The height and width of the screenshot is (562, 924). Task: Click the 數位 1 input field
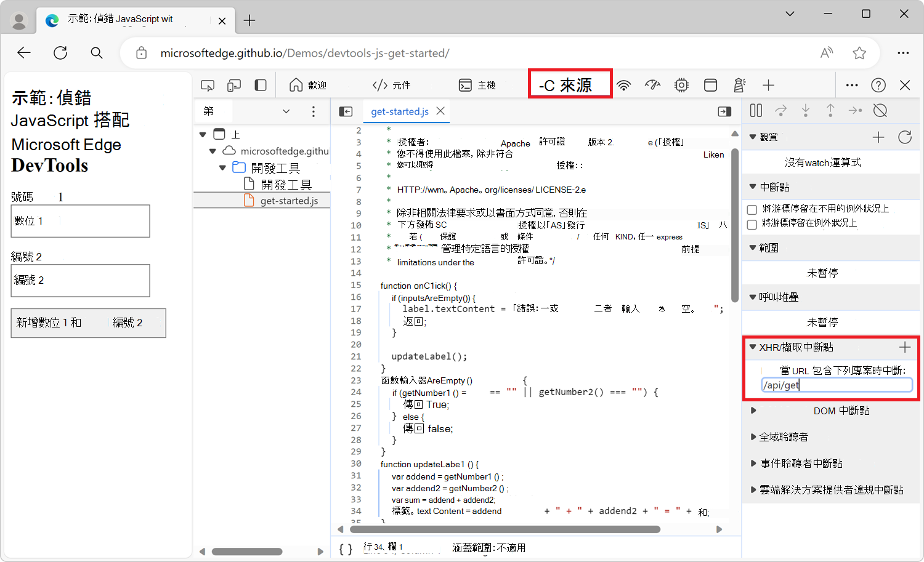[x=80, y=221]
